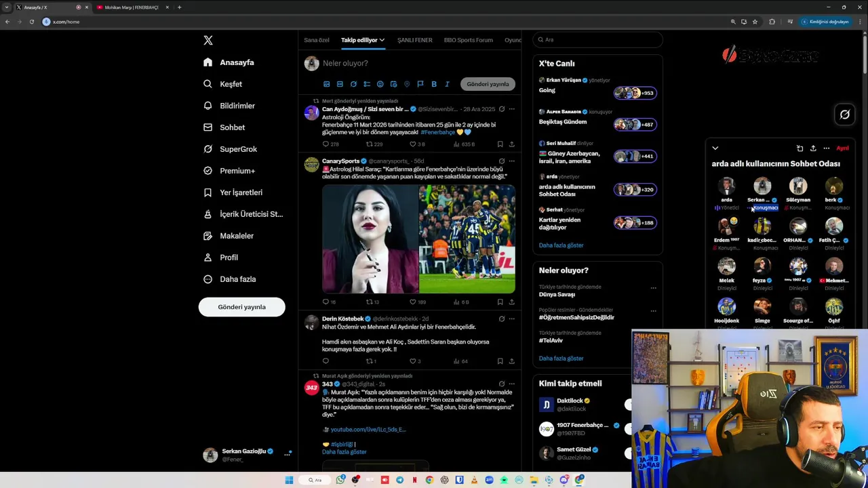Image resolution: width=868 pixels, height=488 pixels.
Task: Click flag icon in composer
Action: (x=420, y=84)
